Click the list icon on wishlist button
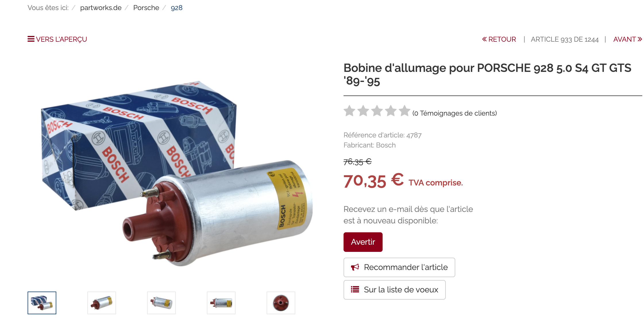 [x=355, y=290]
